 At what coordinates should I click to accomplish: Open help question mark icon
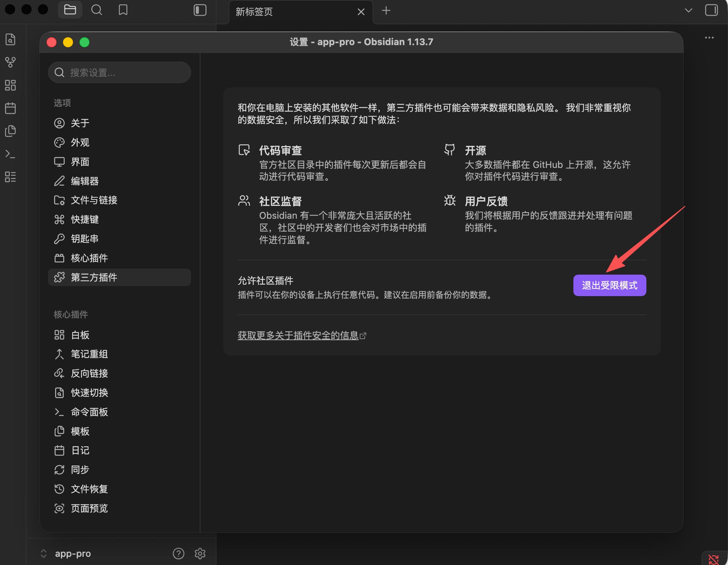coord(178,553)
